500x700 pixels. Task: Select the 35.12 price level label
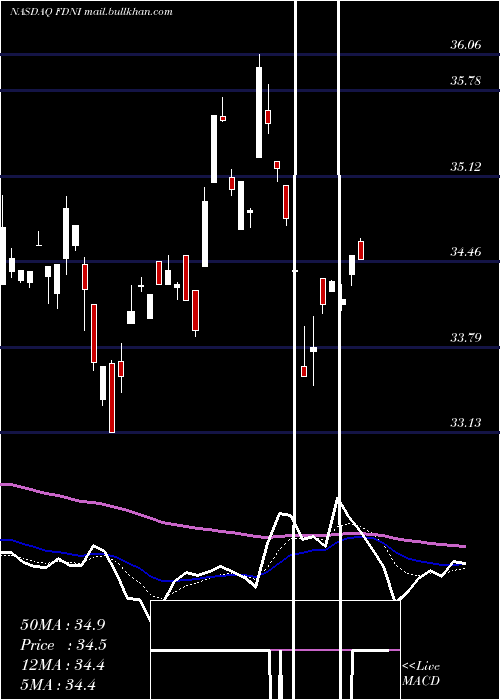466,167
